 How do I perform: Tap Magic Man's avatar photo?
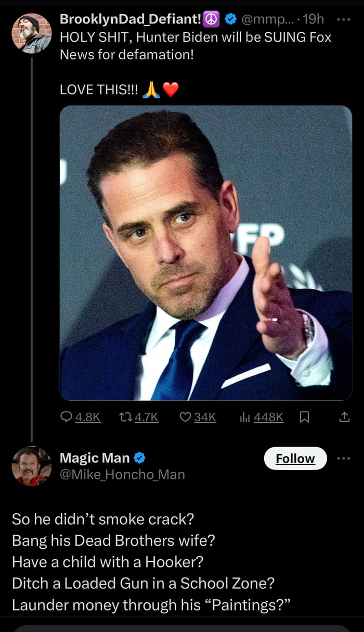click(x=32, y=466)
